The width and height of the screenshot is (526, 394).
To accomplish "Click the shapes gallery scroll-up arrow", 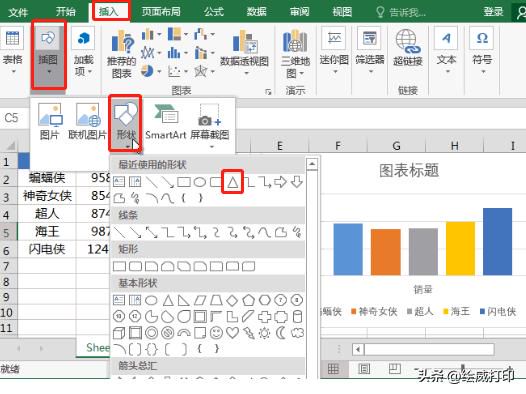I will [x=312, y=164].
